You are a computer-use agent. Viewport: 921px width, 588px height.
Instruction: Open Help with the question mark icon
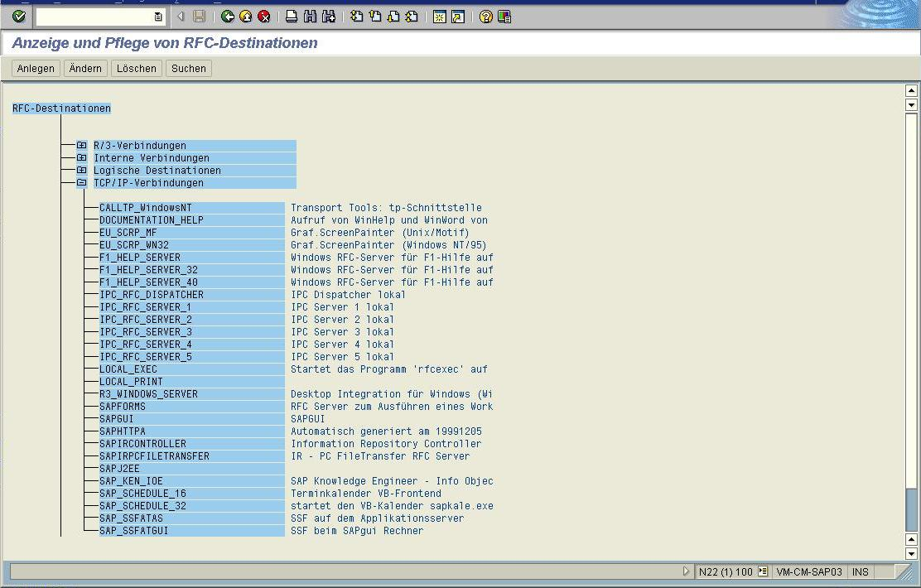pos(485,17)
